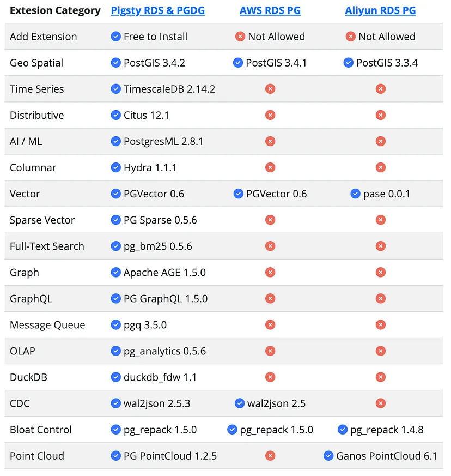The height and width of the screenshot is (476, 451).
Task: Click the PostgresML 2.8.1 cell text
Action: click(x=163, y=141)
